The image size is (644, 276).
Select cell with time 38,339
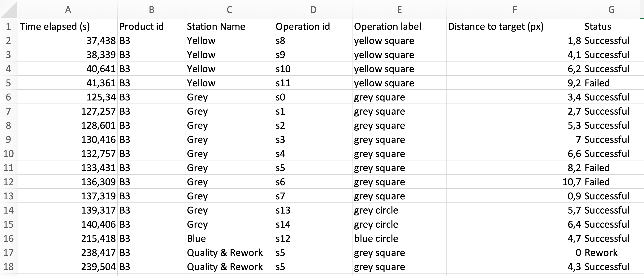(x=68, y=54)
